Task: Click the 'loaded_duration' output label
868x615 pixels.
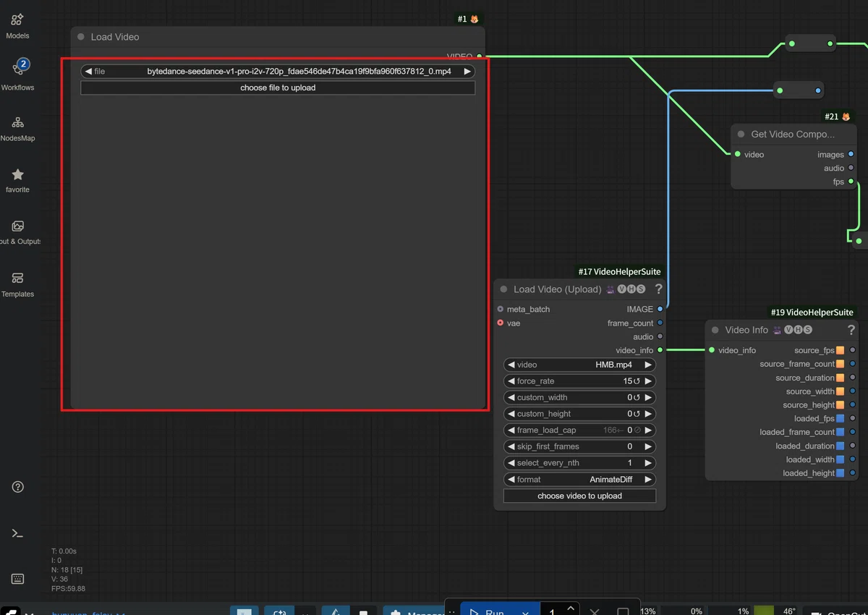Action: (x=805, y=446)
